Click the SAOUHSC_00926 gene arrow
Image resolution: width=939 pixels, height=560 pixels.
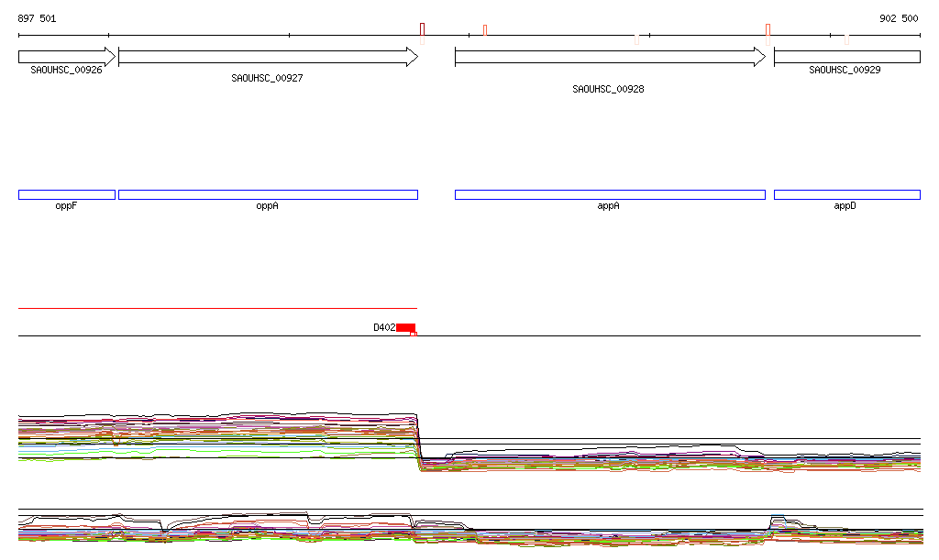click(x=66, y=57)
